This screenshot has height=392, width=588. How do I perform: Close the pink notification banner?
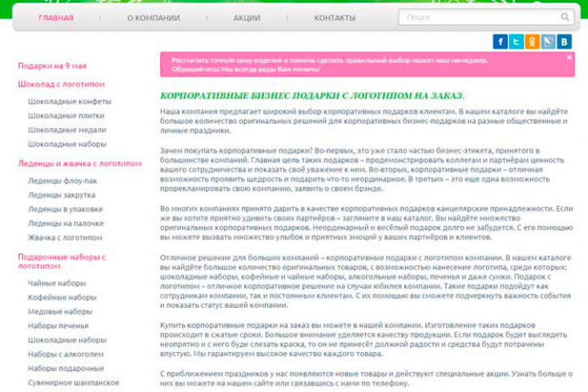coord(569,57)
